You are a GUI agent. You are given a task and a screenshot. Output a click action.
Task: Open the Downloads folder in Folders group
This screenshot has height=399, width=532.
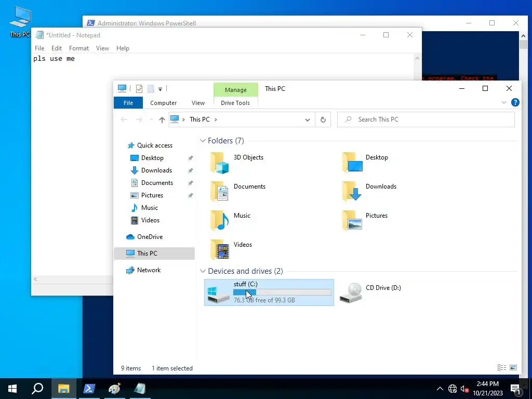pos(369,191)
